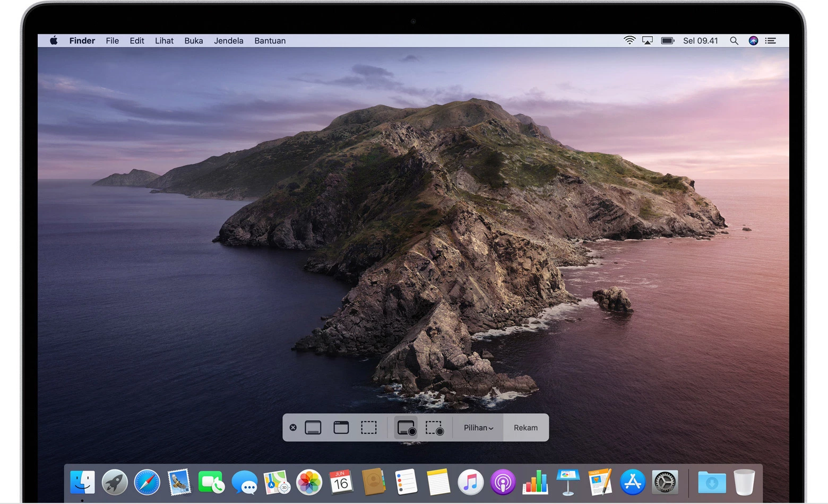Select the Capture Selected Window mode

pos(341,428)
